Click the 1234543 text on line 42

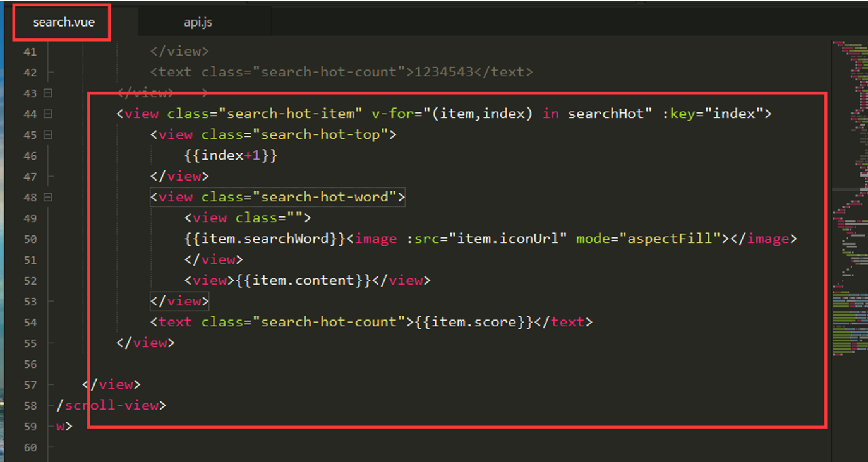click(x=443, y=72)
